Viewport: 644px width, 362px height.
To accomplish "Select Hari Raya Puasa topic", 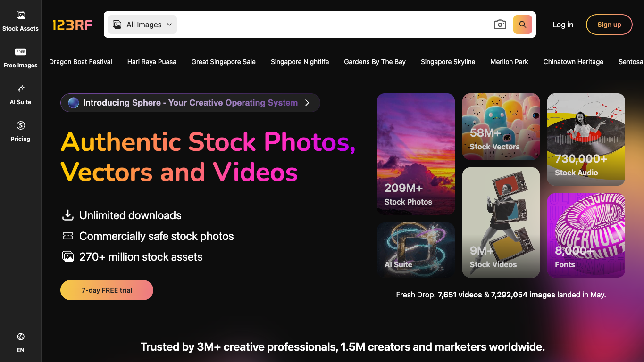I will pos(152,62).
